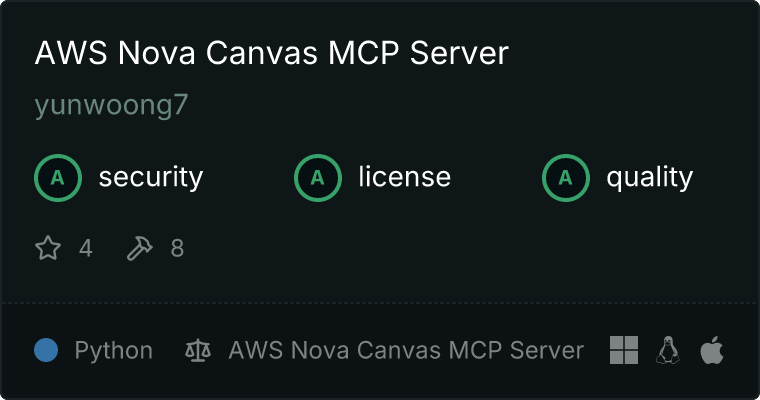760x400 pixels.
Task: Click the Windows platform icon
Action: click(624, 350)
